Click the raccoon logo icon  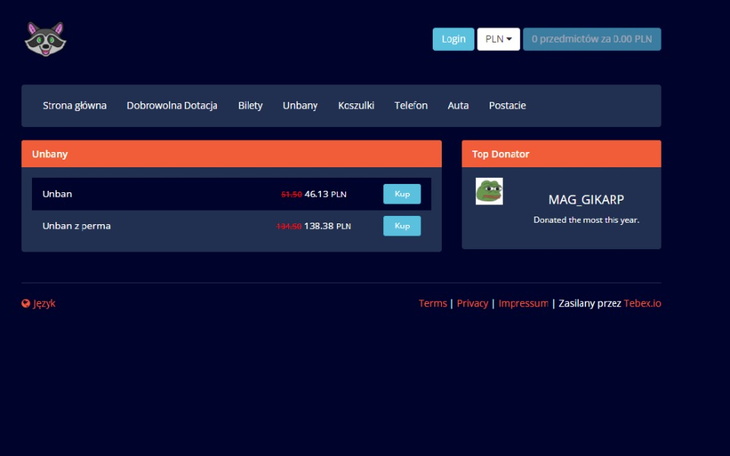pyautogui.click(x=44, y=39)
